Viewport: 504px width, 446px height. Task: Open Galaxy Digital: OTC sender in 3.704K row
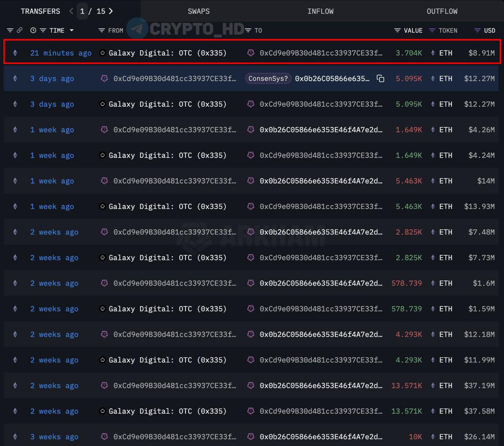168,53
